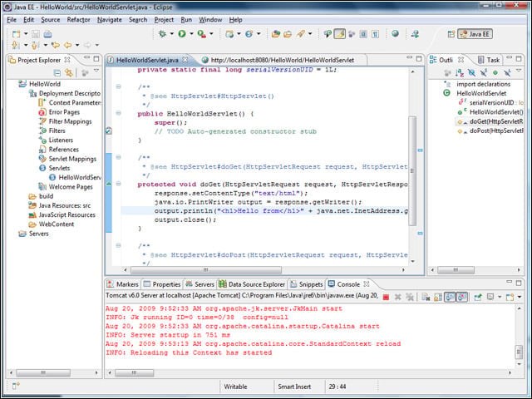The image size is (532, 399).
Task: Open Project Explorer view menu triangle
Action: pyautogui.click(x=96, y=71)
